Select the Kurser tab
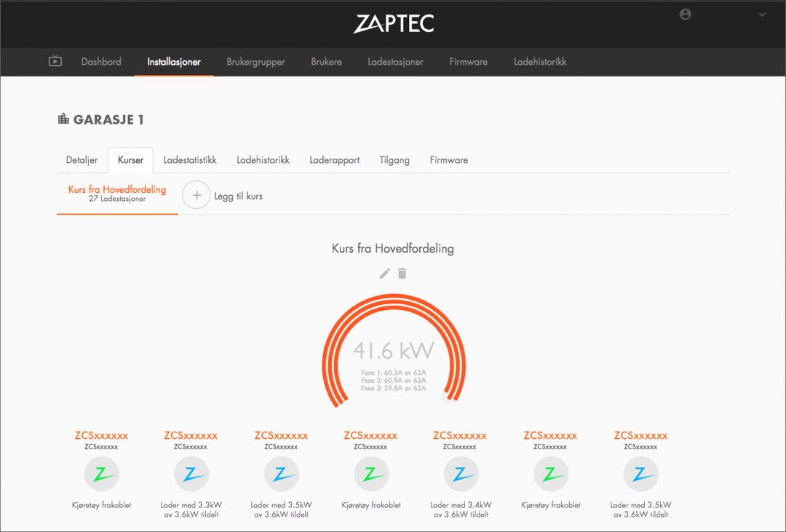The width and height of the screenshot is (786, 532). point(131,160)
